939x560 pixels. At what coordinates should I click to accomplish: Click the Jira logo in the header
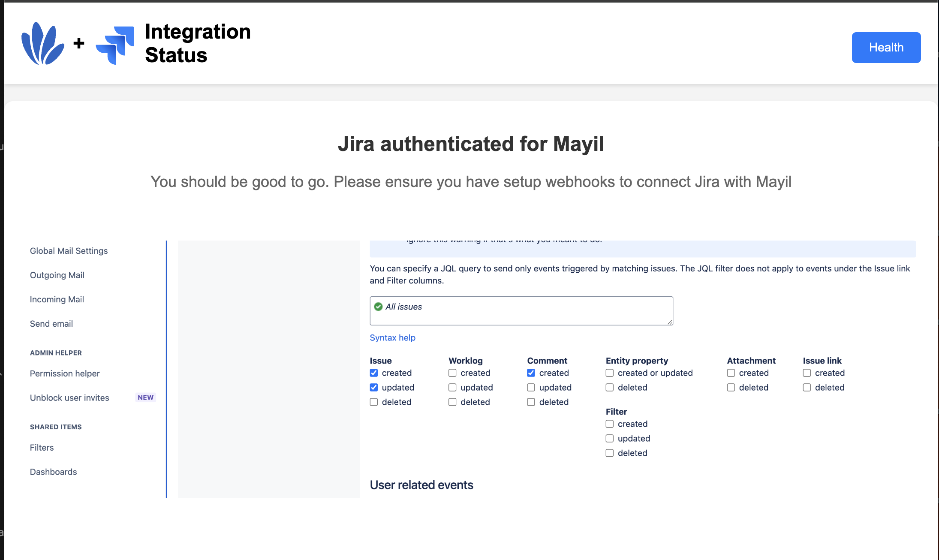pos(114,44)
